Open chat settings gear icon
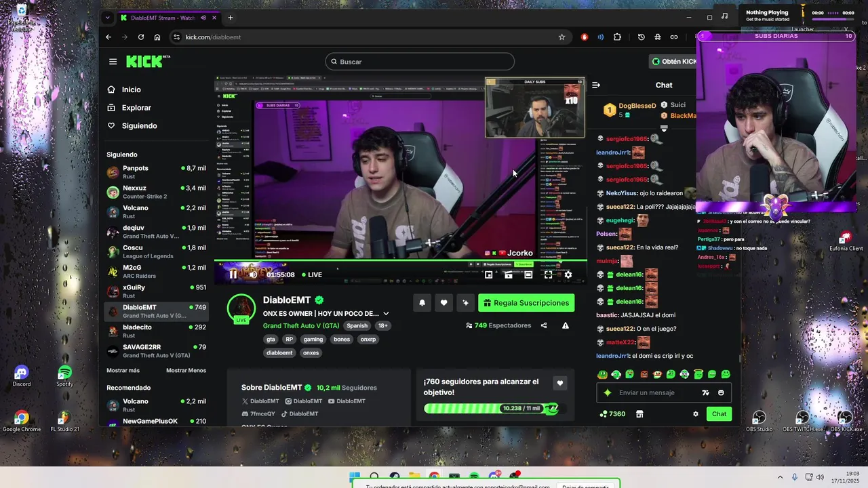Image resolution: width=868 pixels, height=488 pixels. [695, 414]
